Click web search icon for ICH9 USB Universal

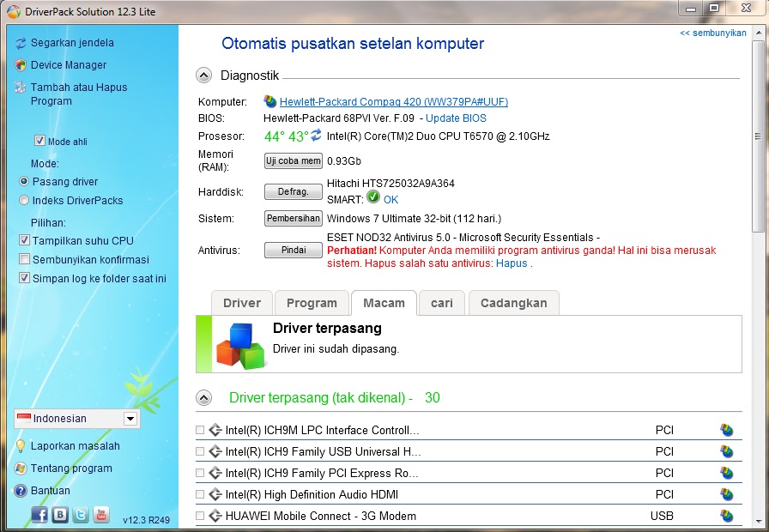726,451
